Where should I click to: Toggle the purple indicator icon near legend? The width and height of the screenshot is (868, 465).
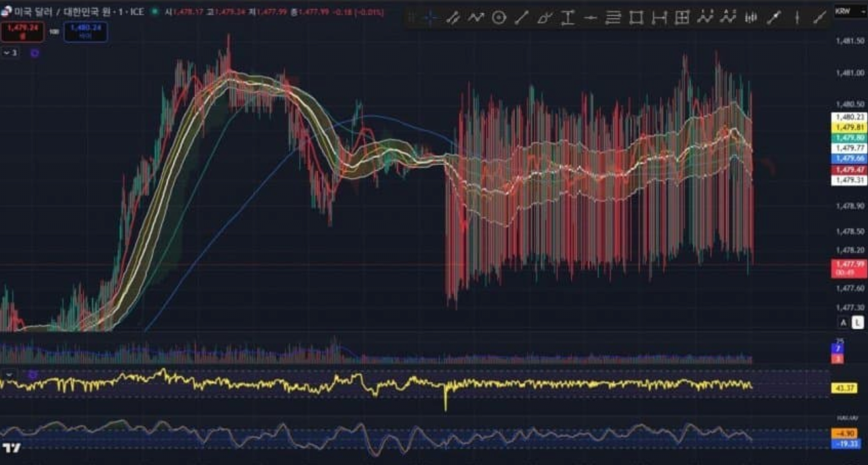(x=35, y=52)
